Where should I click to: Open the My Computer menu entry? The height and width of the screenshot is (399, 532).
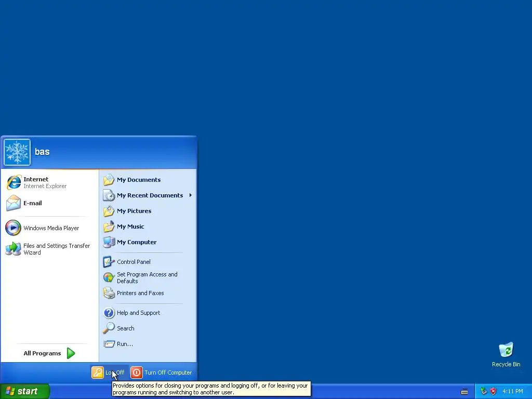[x=148, y=242]
